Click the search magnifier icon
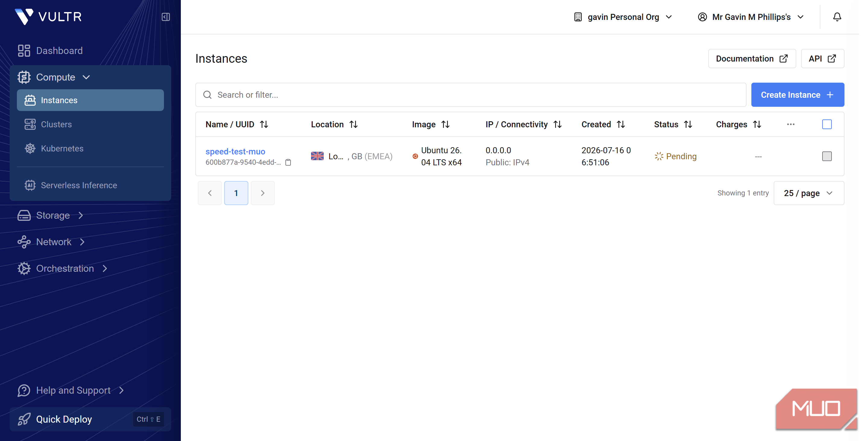This screenshot has height=441, width=868. tap(208, 95)
